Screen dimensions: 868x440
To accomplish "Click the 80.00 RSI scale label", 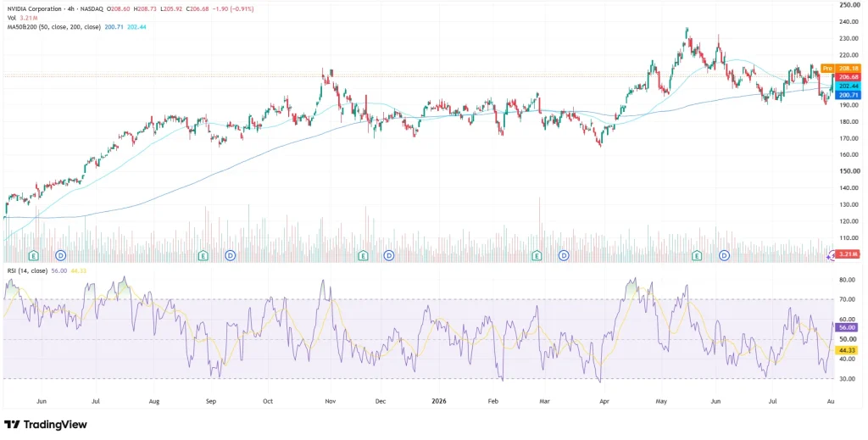I will 848,280.
